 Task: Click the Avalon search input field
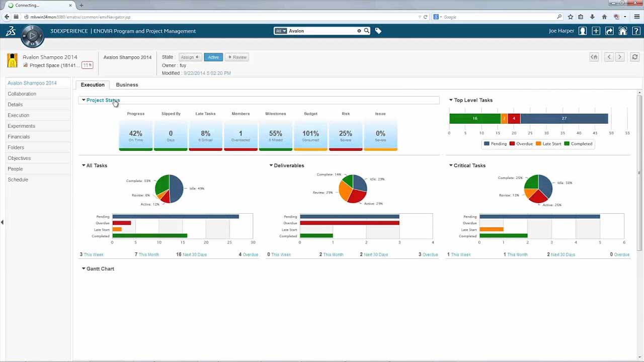(321, 31)
